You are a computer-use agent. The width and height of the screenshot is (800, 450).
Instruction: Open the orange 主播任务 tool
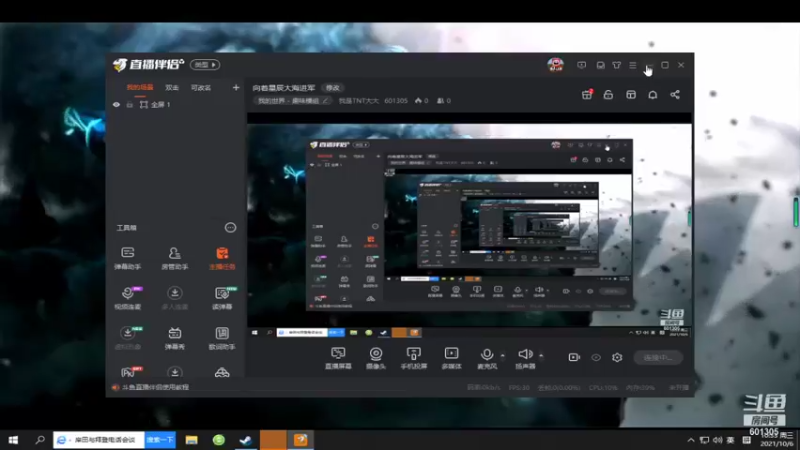click(222, 258)
